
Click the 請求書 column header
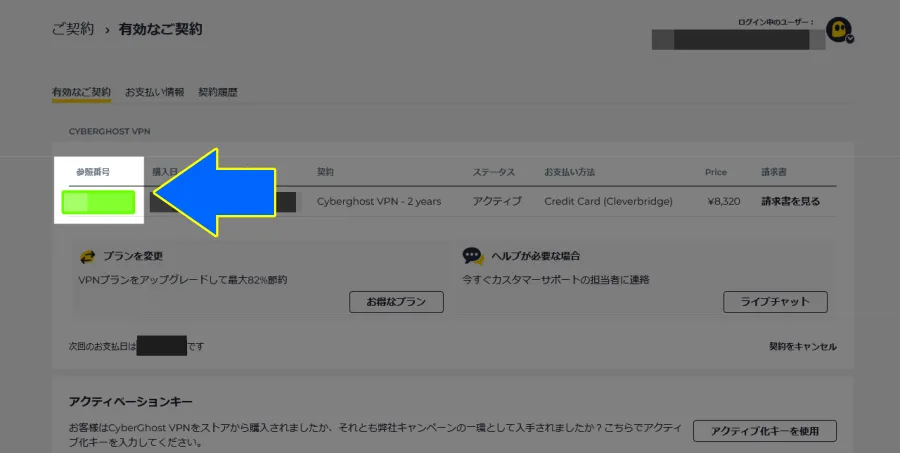click(x=774, y=172)
